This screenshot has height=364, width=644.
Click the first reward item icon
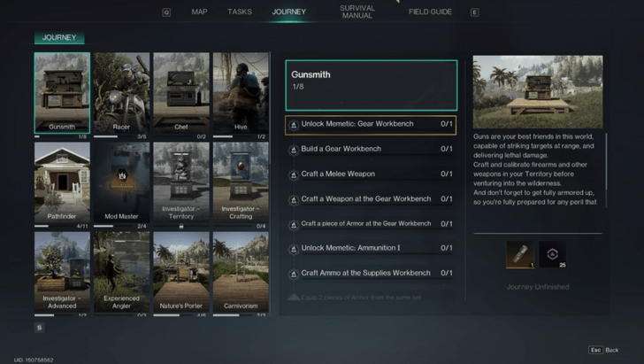517,255
